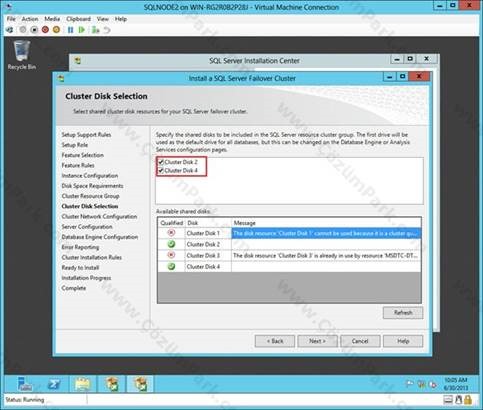The height and width of the screenshot is (410, 483).
Task: Click the Setup Support Rules step
Action: (86, 135)
